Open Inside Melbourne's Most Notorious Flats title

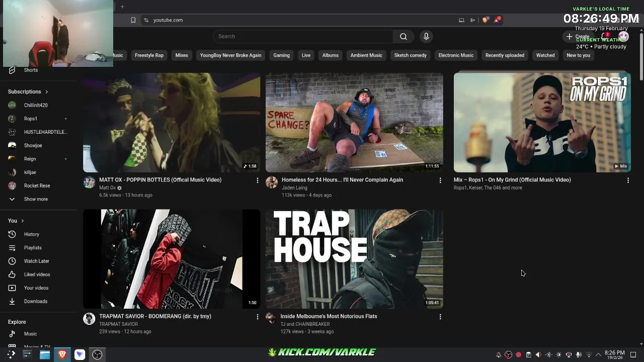(329, 316)
